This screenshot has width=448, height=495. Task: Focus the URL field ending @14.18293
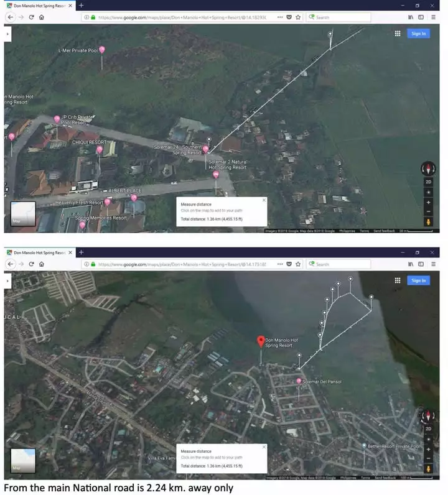182,17
